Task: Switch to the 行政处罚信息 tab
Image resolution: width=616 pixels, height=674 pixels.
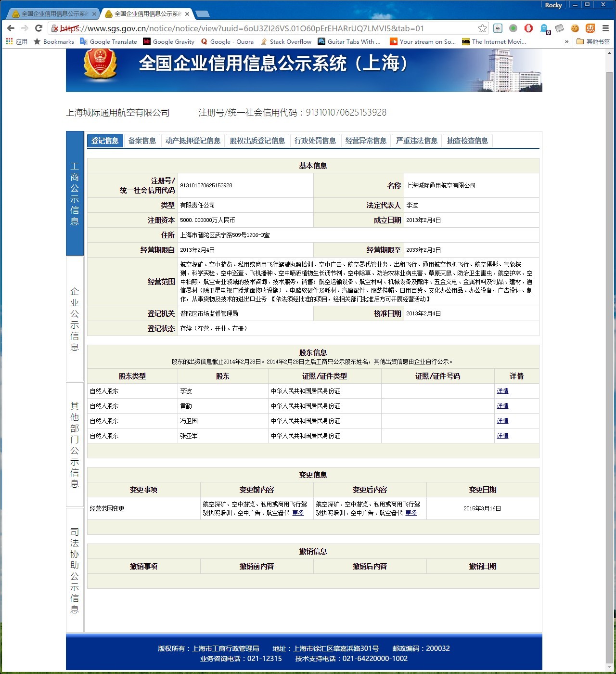Action: [x=315, y=141]
